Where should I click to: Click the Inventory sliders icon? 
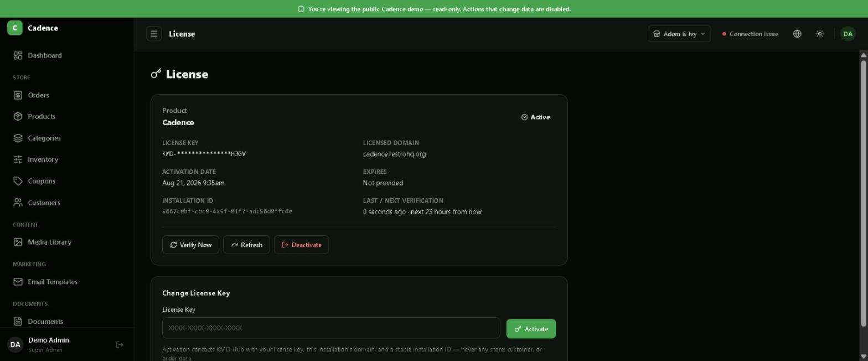coord(18,159)
